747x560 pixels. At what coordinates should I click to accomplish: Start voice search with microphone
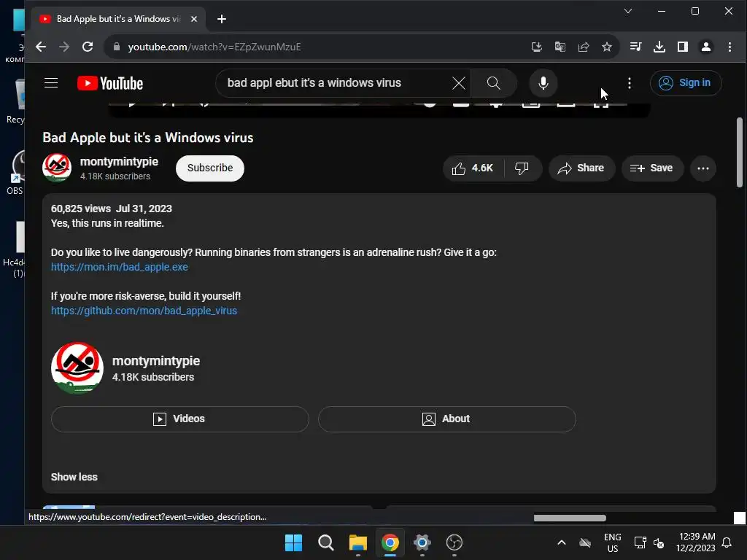(x=543, y=83)
